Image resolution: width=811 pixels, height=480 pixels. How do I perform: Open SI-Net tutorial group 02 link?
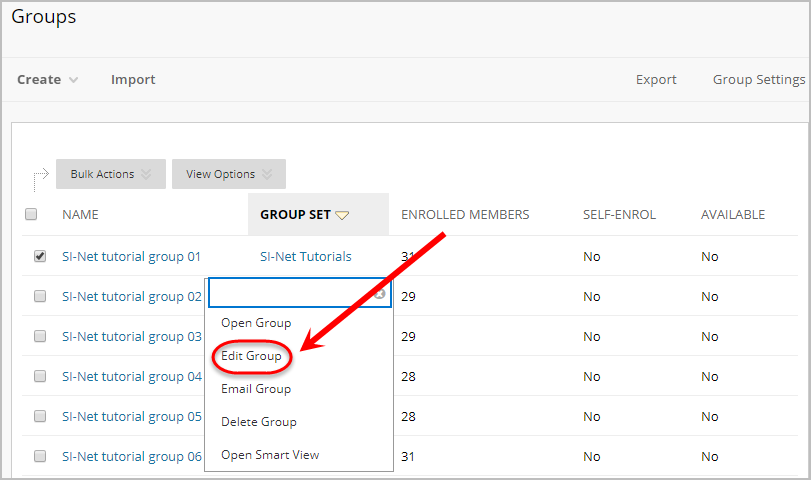[x=132, y=296]
